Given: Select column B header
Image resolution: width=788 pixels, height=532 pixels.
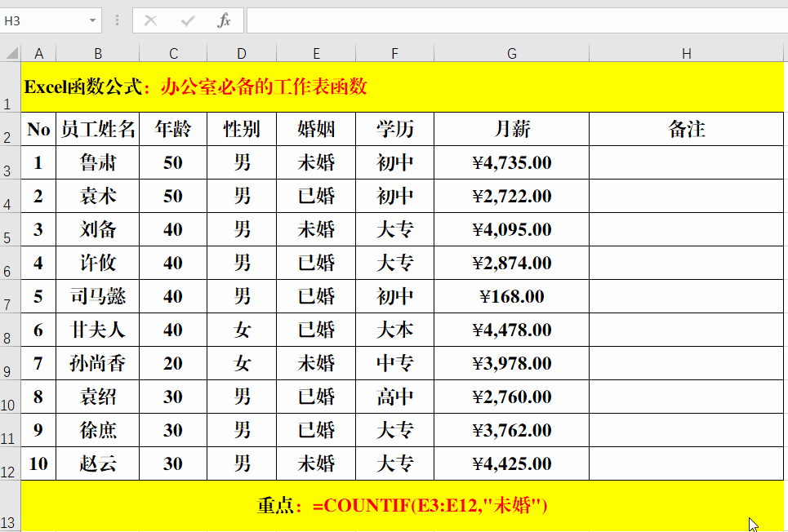Looking at the screenshot, I should point(97,53).
